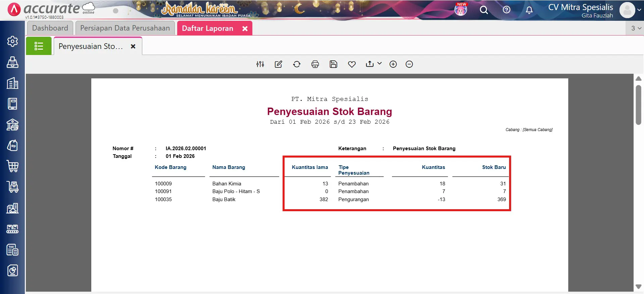Open the Company building module icon
The width and height of the screenshot is (644, 294).
(12, 83)
